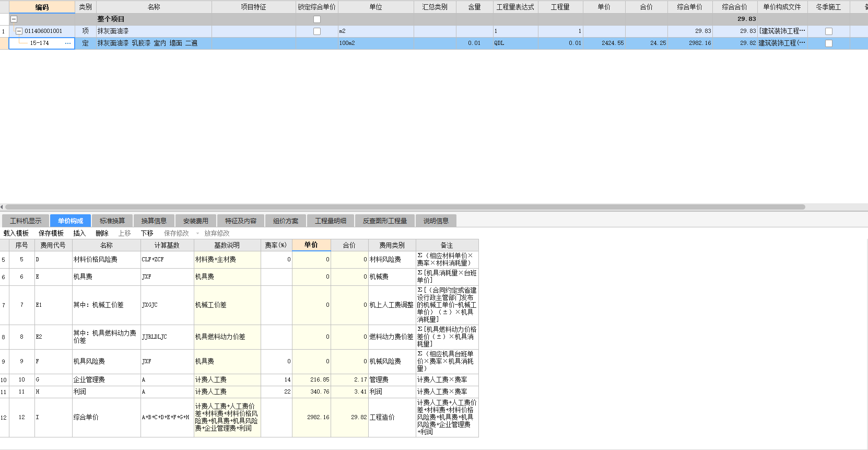The width and height of the screenshot is (868, 450).
Task: Select the 抹灰面油漆 乳胶漆 室内 墙面 二遍 cell
Action: [x=154, y=43]
